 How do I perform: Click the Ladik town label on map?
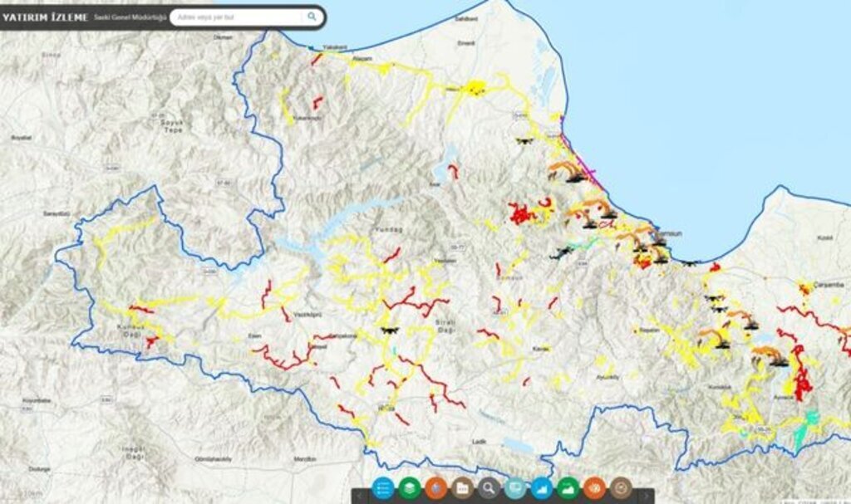tap(478, 442)
